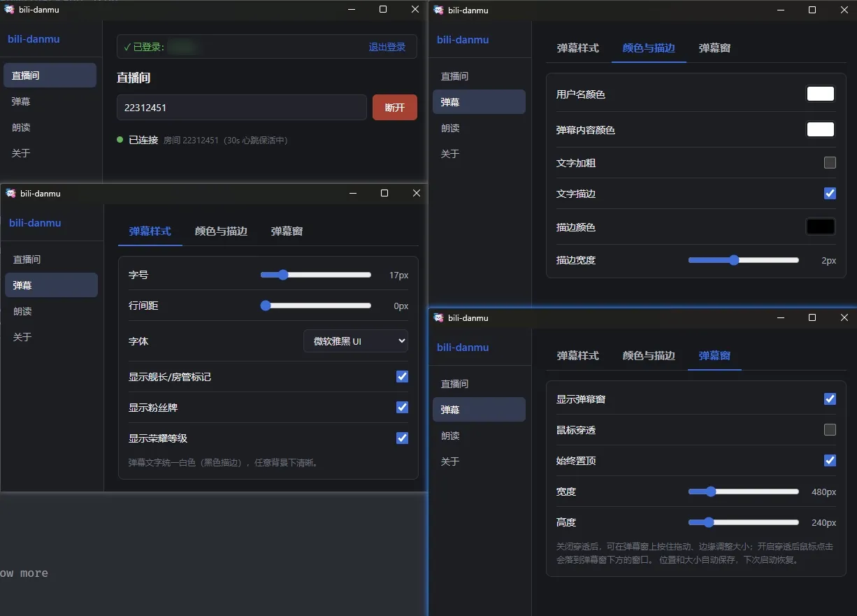Click the bili-danmu app icon in the room-connection window title bar
Image resolution: width=857 pixels, height=616 pixels.
pyautogui.click(x=10, y=9)
